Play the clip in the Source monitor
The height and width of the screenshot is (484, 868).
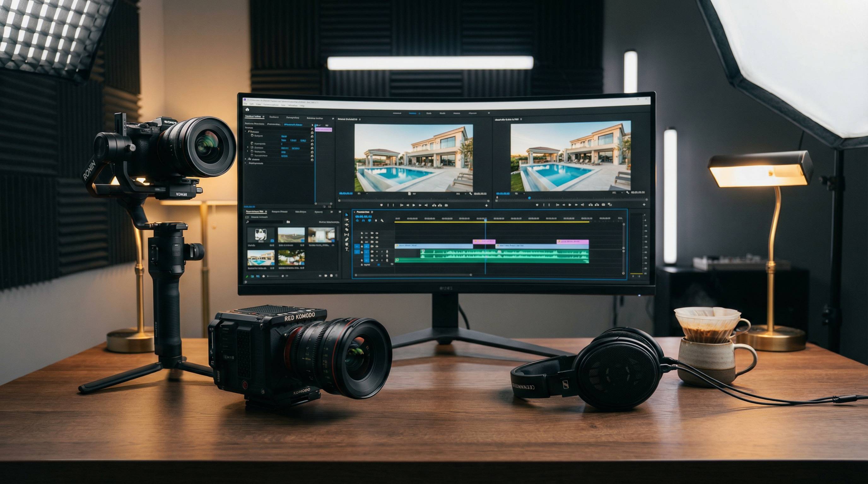[414, 205]
